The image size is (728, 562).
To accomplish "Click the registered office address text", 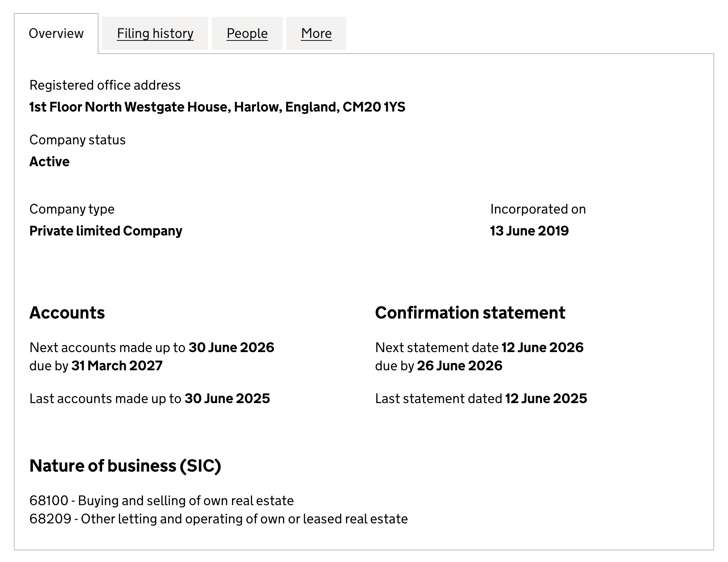I will coord(217,107).
